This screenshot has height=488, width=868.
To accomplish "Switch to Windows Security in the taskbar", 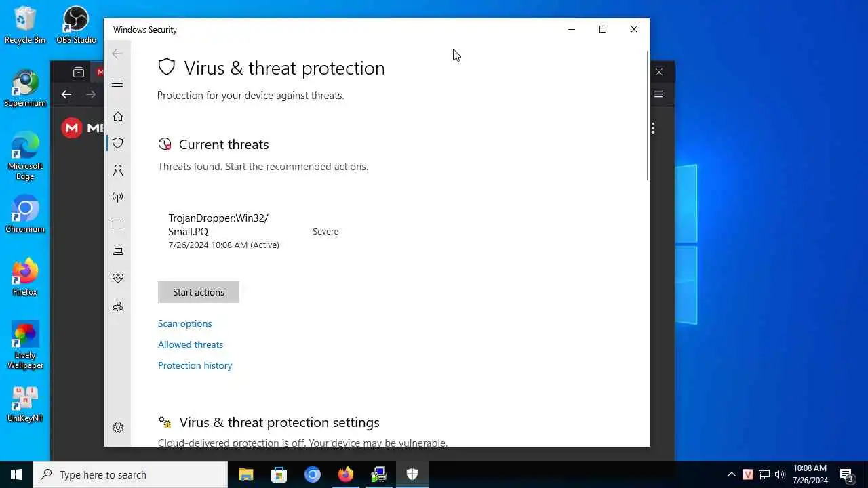I will tap(412, 474).
